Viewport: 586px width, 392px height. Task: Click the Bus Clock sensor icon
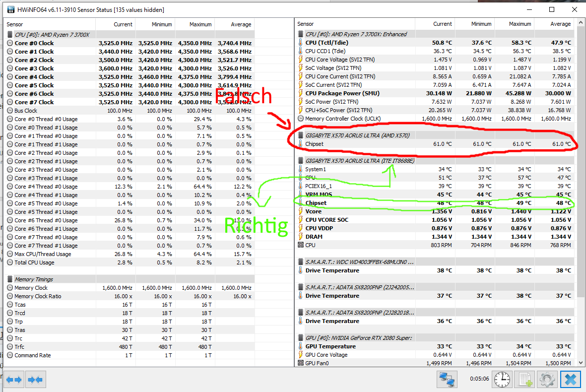[10, 111]
